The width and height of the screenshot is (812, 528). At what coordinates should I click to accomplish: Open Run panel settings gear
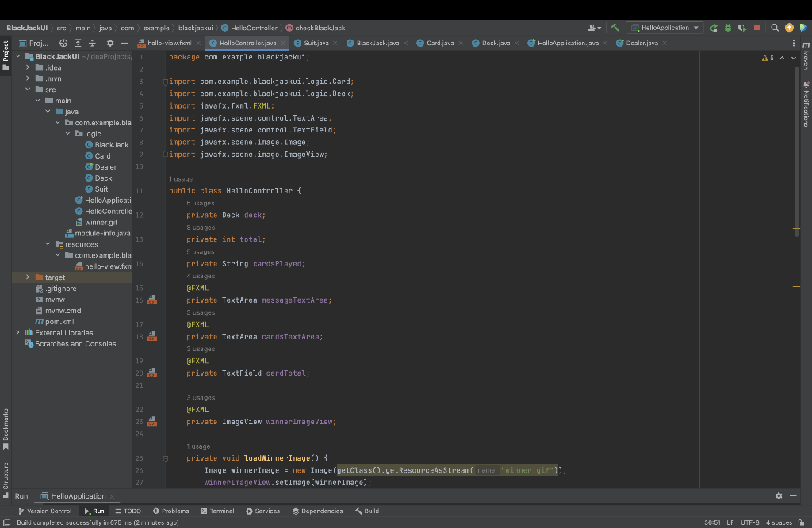[x=779, y=496]
